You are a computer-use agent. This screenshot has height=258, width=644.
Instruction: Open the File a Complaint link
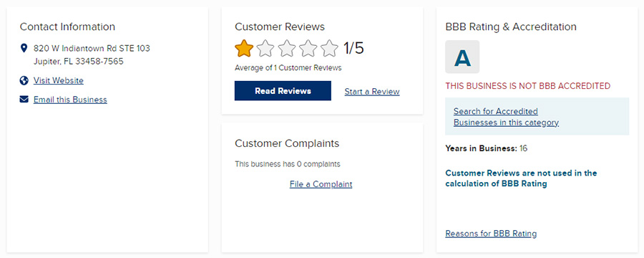[x=321, y=184]
